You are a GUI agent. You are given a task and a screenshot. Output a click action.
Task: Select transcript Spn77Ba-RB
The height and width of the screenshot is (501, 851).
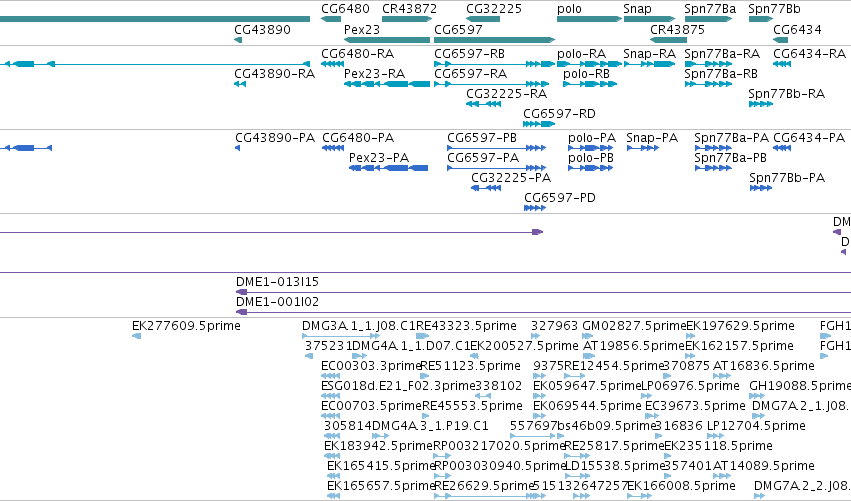point(721,74)
